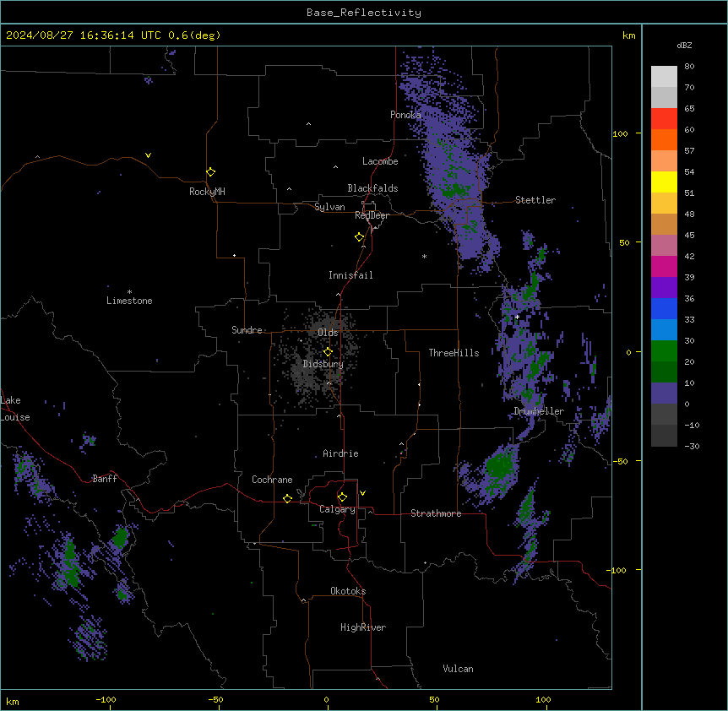Click the asterisk marker above Limestone
Screen dimensions: 728x711
[129, 292]
